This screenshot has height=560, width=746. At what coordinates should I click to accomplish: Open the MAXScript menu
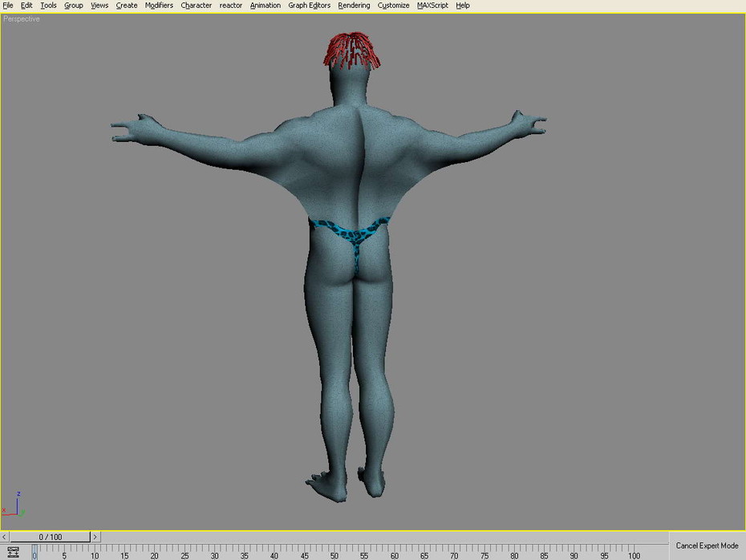[x=432, y=6]
